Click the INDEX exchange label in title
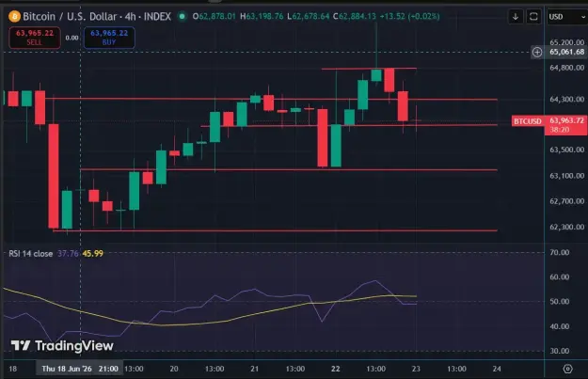This screenshot has height=379, width=588. [x=157, y=17]
